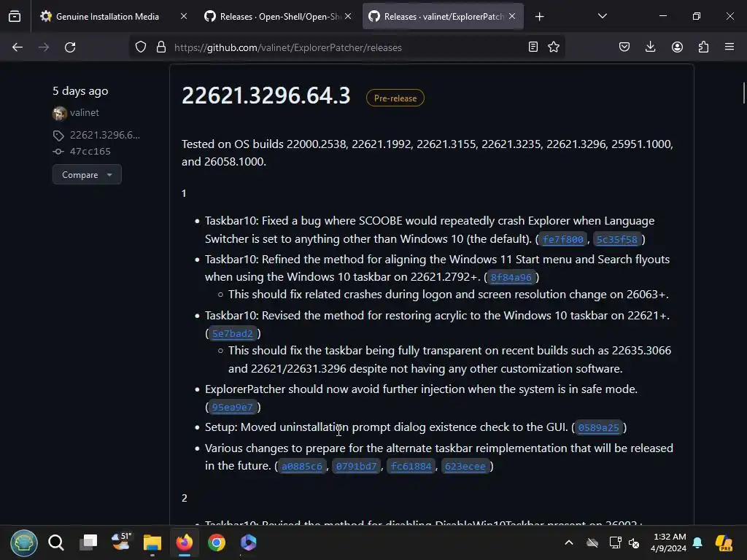The image size is (747, 560).
Task: Open the tracking protection shield icon
Action: (141, 47)
